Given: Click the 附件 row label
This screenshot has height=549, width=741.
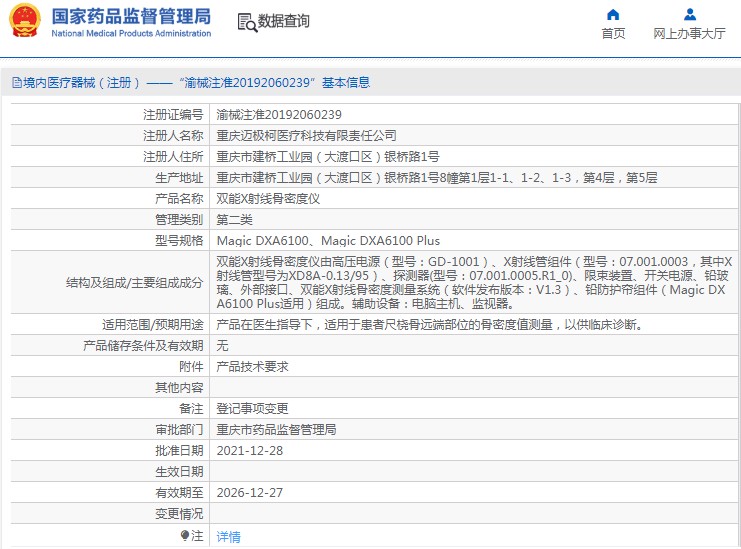Looking at the screenshot, I should pos(191,367).
